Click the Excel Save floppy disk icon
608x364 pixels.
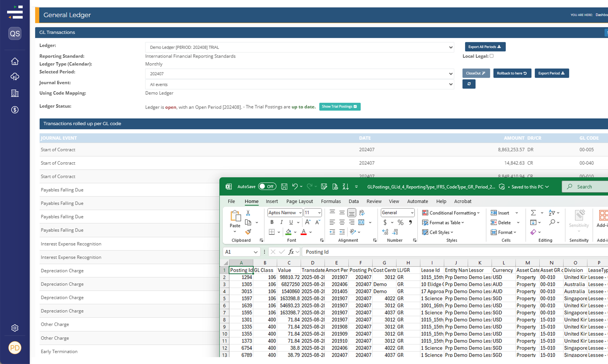pos(284,187)
